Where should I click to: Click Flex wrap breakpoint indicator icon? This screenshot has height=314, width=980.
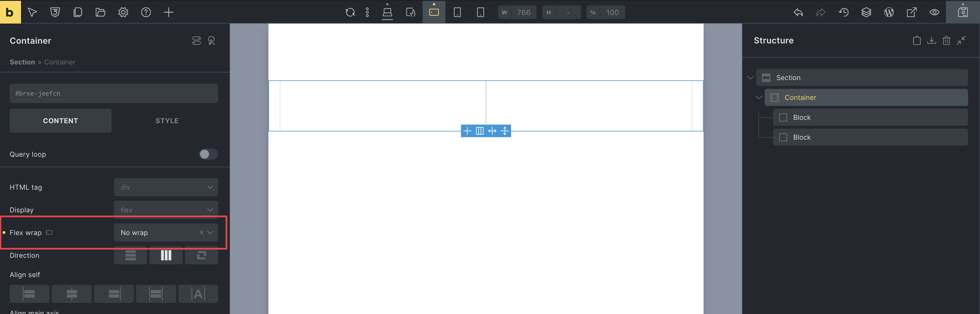pos(49,232)
